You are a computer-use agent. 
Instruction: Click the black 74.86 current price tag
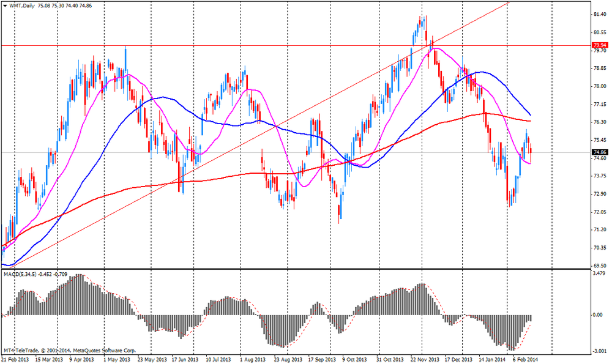click(600, 152)
